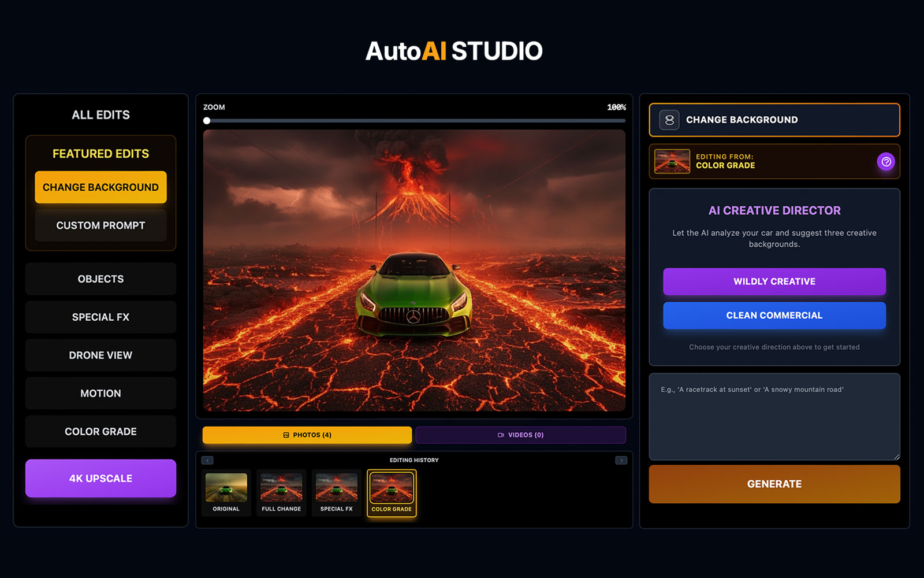Choose the Clean Commercial direction
The width and height of the screenshot is (924, 578).
coord(774,316)
